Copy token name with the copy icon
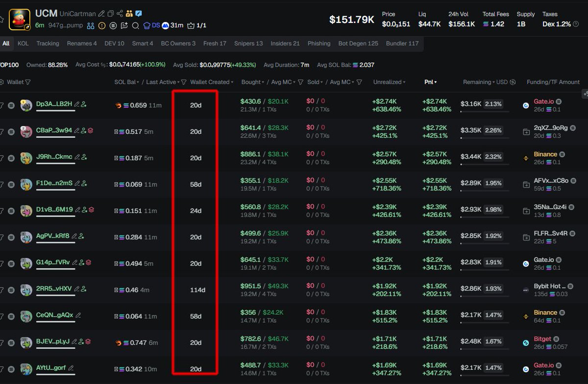Viewport: 588px width, 384px height. pos(111,14)
